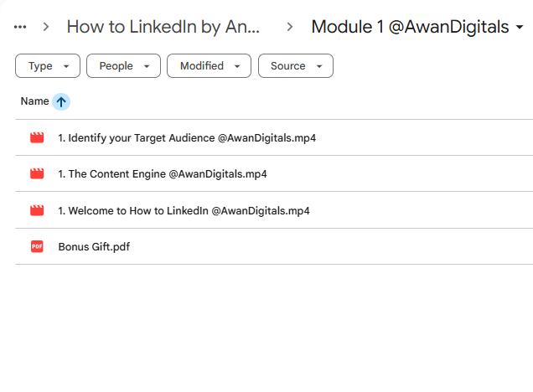Reverse sort order with the Name arrow
The image size is (533, 392).
61,101
